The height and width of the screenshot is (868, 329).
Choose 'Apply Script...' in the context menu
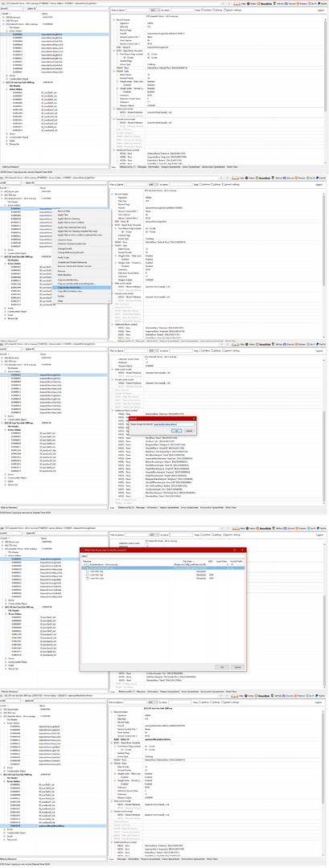(64, 257)
